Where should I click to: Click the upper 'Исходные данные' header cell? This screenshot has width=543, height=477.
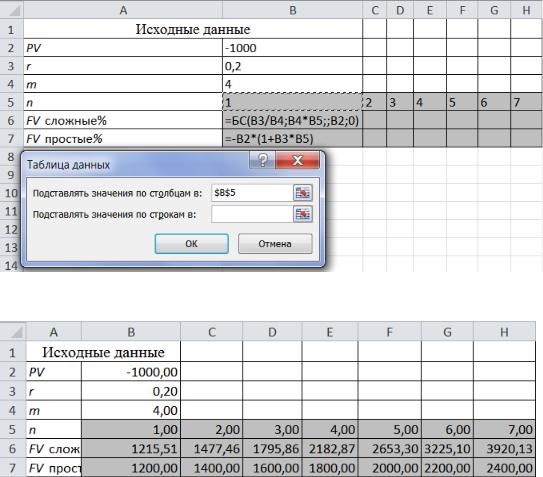(x=193, y=29)
